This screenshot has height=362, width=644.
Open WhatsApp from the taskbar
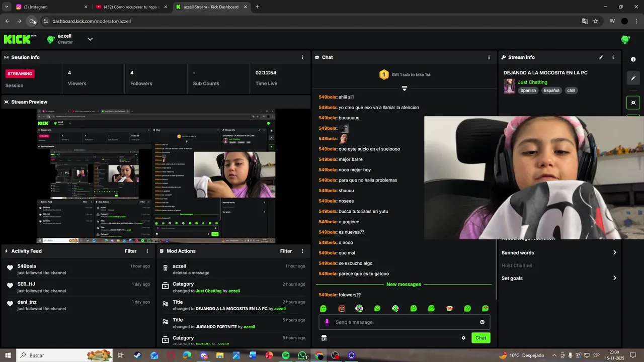tap(302, 355)
